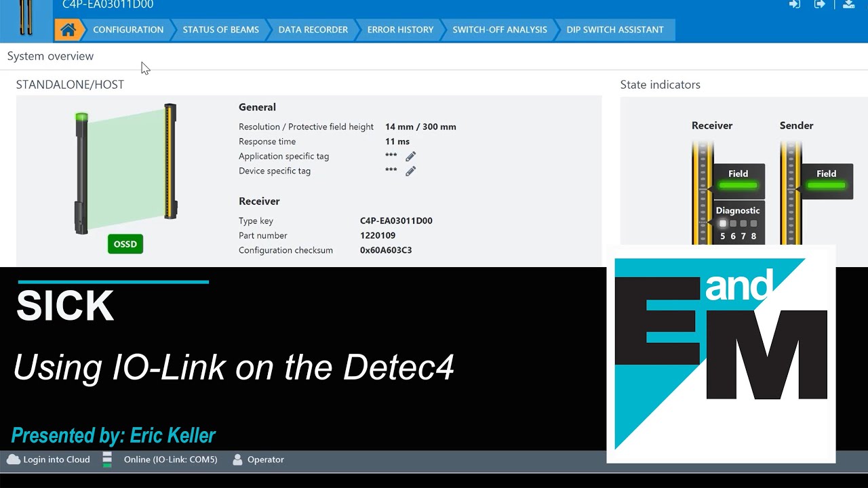Click the Response time value 11 ms

coord(397,142)
